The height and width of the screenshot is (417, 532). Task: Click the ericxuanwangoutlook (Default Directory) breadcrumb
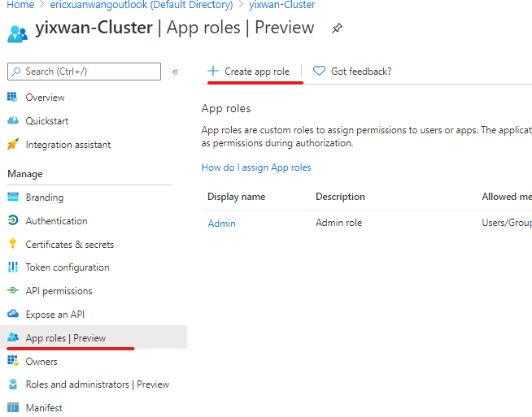(x=142, y=5)
